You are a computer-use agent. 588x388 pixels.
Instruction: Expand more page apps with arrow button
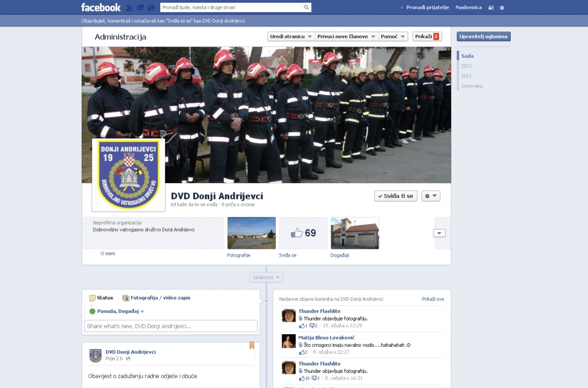(x=440, y=233)
